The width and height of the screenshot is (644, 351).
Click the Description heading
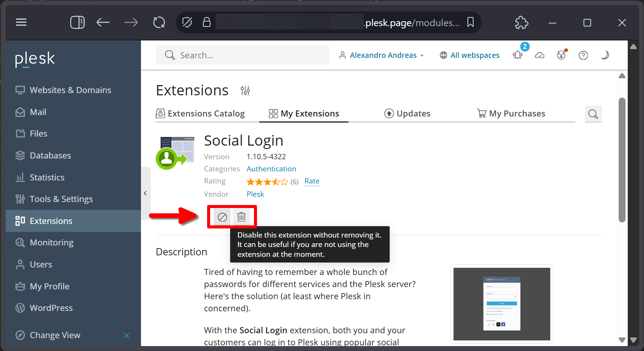pos(181,252)
